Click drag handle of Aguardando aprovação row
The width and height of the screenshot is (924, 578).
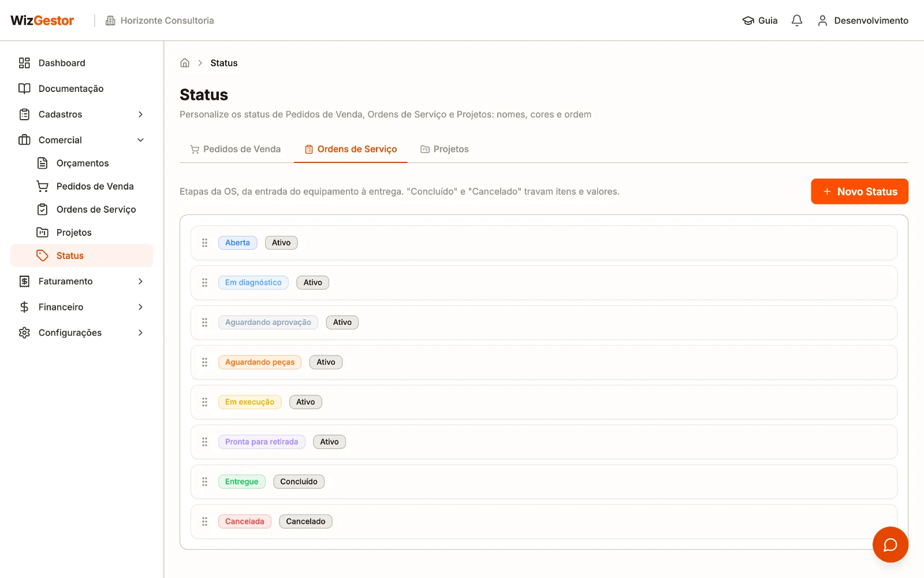pyautogui.click(x=204, y=323)
